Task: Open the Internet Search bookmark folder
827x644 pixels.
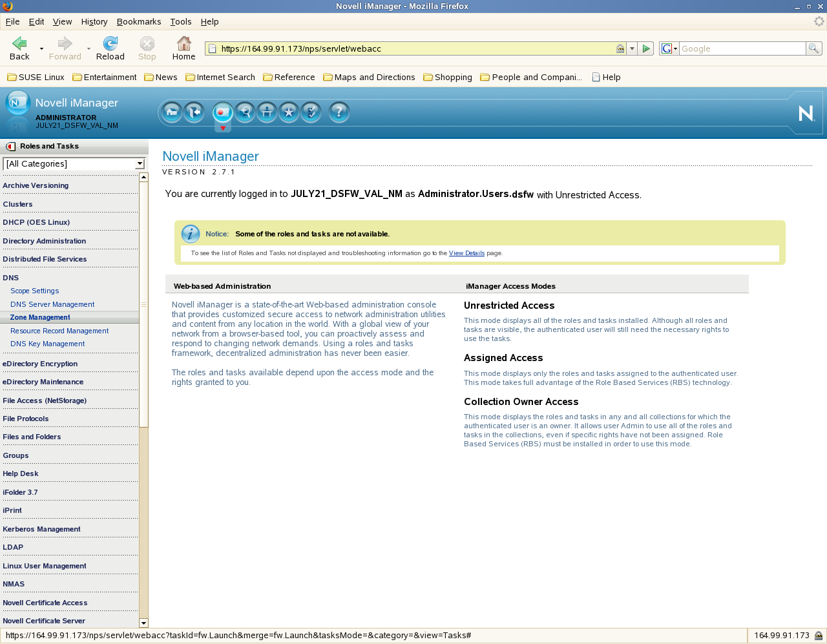Action: (x=220, y=77)
